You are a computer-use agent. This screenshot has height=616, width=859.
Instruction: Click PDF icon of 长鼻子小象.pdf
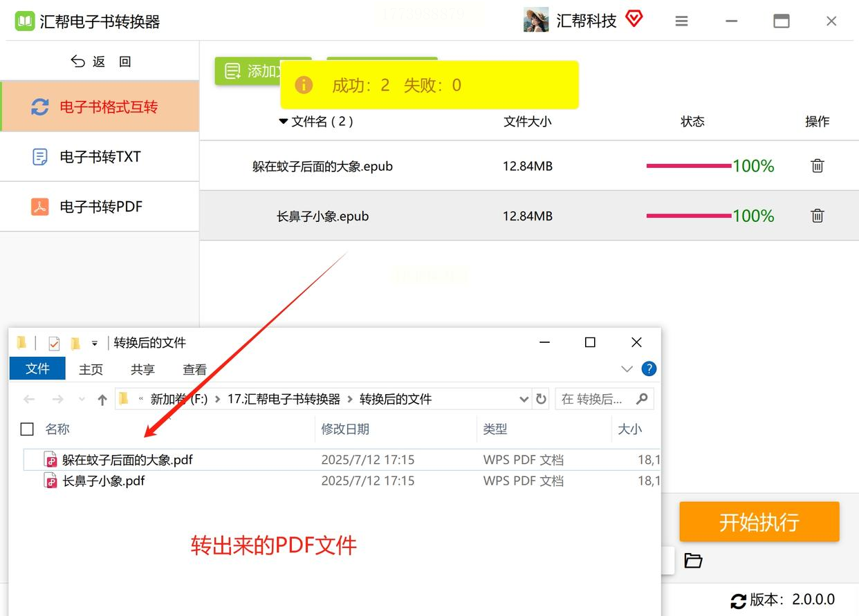click(50, 480)
